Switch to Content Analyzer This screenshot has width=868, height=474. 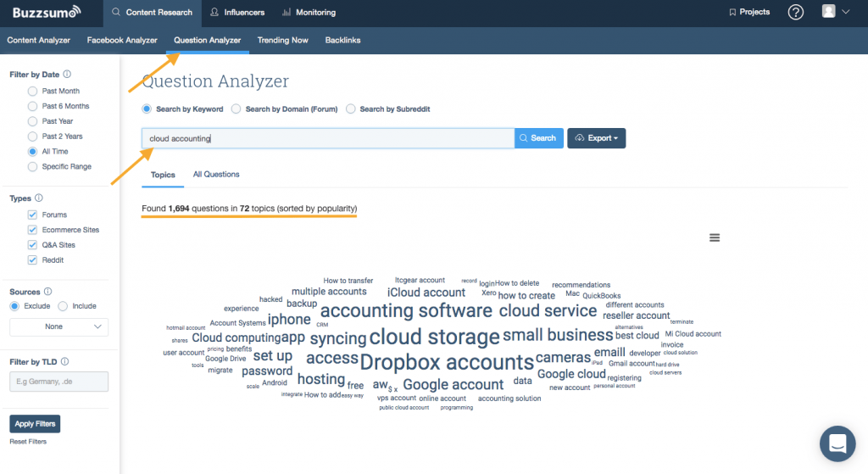39,40
